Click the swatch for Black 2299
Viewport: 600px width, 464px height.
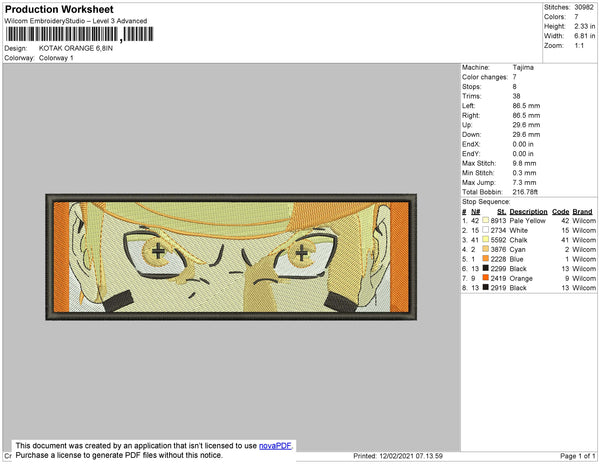[486, 268]
